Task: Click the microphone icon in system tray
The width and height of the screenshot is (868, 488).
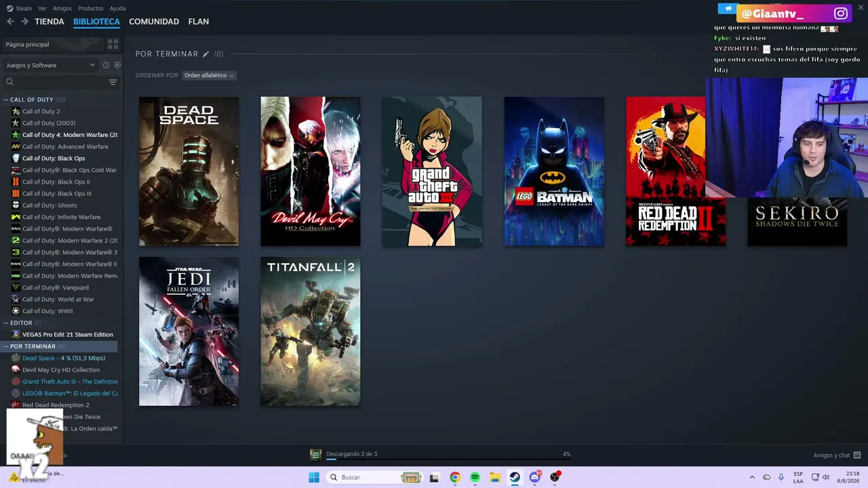Action: pyautogui.click(x=781, y=477)
